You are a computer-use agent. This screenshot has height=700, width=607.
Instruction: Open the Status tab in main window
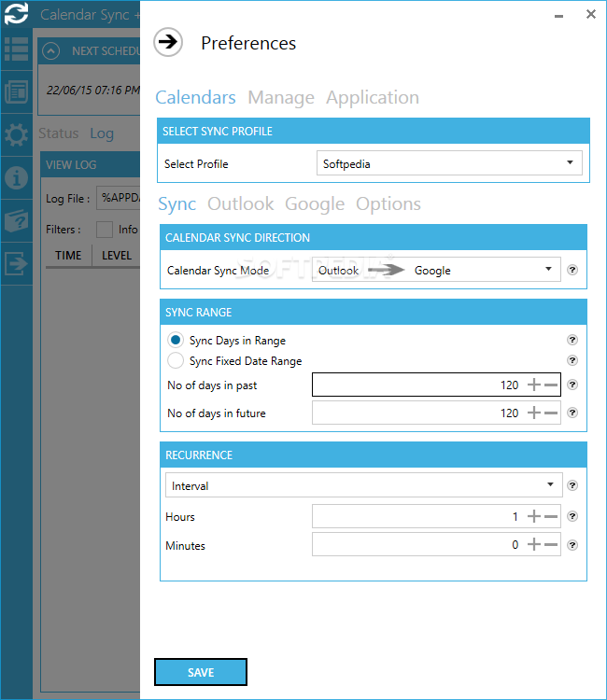point(59,133)
